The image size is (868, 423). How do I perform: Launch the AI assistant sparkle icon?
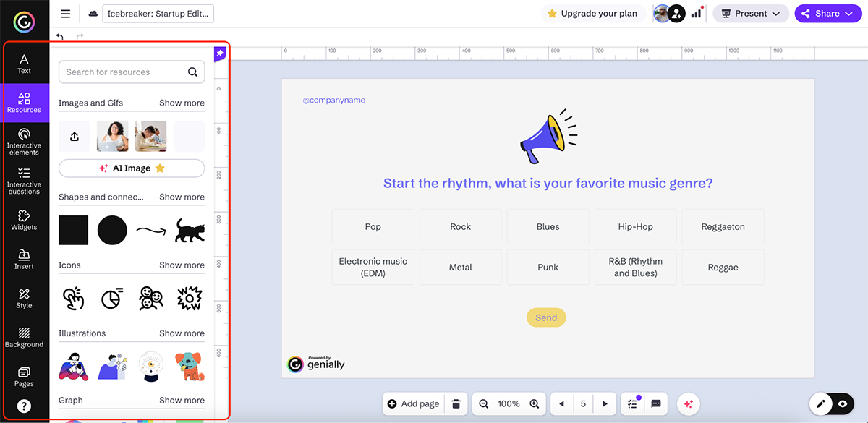point(688,404)
